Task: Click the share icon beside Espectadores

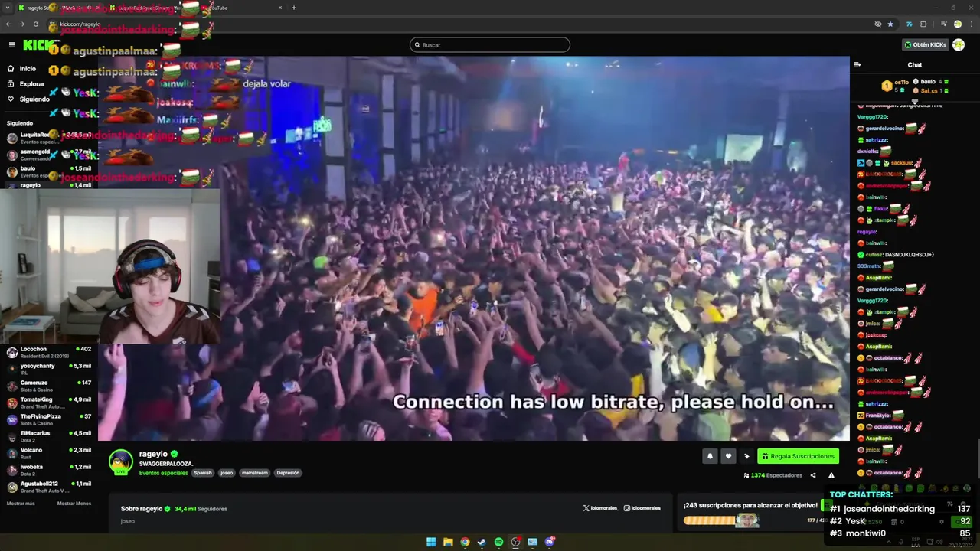Action: point(813,475)
